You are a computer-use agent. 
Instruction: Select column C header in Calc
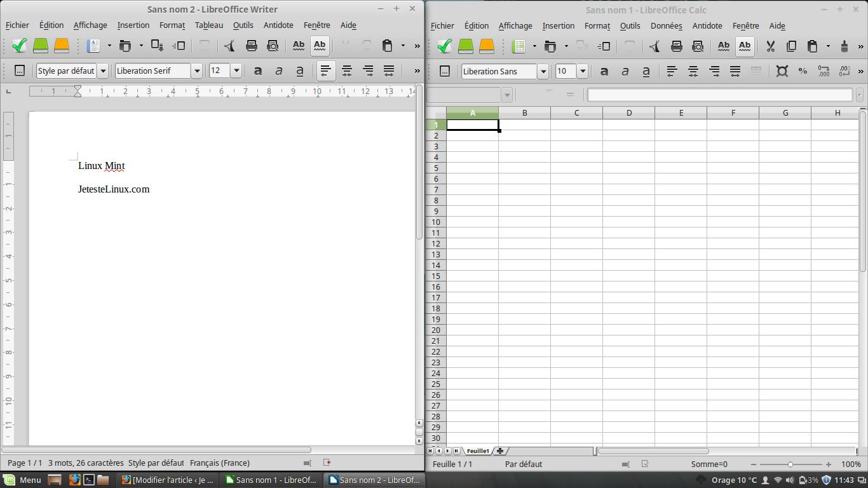coord(576,113)
